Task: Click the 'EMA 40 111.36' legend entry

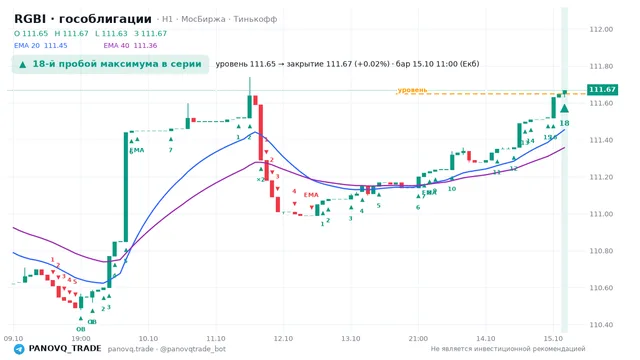Action: click(x=130, y=45)
